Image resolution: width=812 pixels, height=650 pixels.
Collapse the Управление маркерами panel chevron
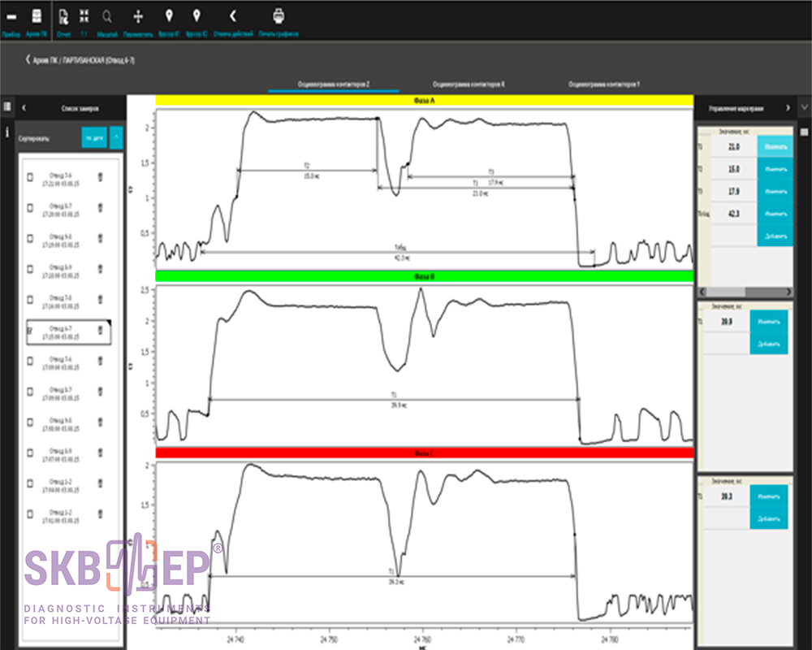click(x=788, y=108)
